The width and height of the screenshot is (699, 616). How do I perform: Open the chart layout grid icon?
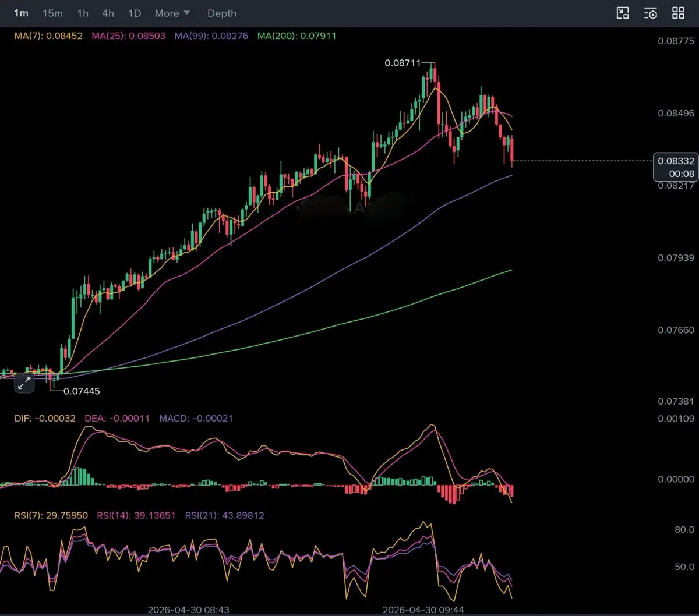click(679, 13)
